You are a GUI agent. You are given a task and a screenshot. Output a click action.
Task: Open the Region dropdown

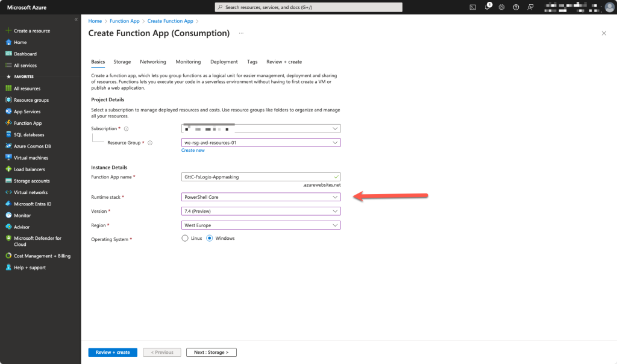click(x=261, y=225)
